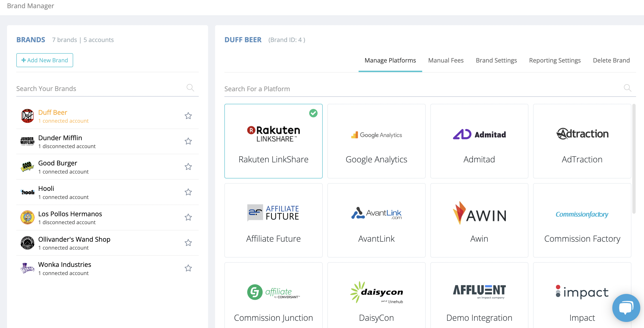Click Los Pollos Hermanos '1 disconnected account' text
Viewport: 644px width, 328px height.
(x=67, y=222)
